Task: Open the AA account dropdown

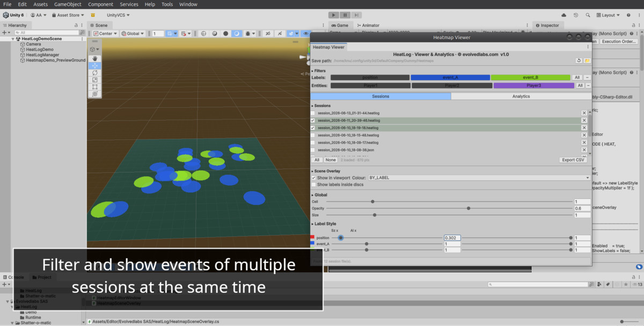Action: [39, 15]
